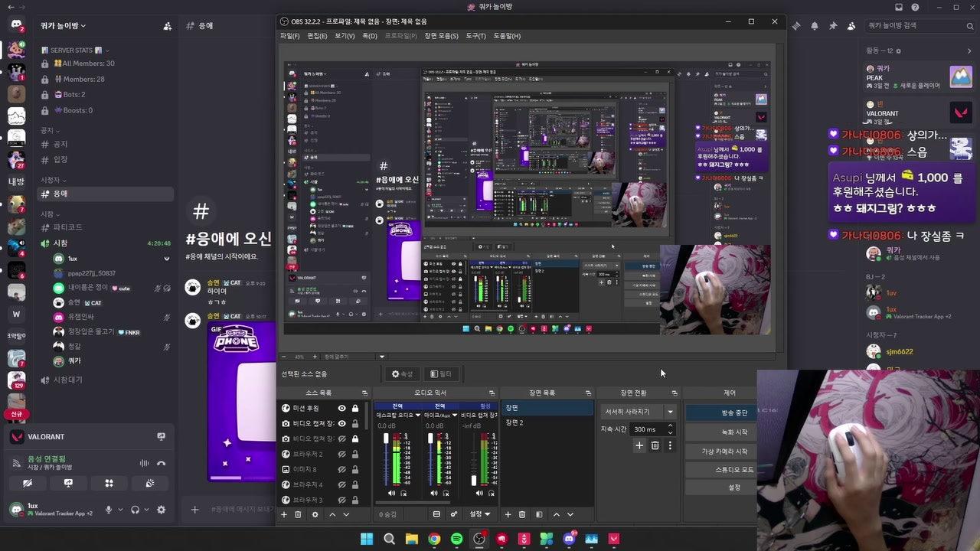Delete selected source with OBS trash icon
The width and height of the screenshot is (980, 551).
[x=298, y=514]
